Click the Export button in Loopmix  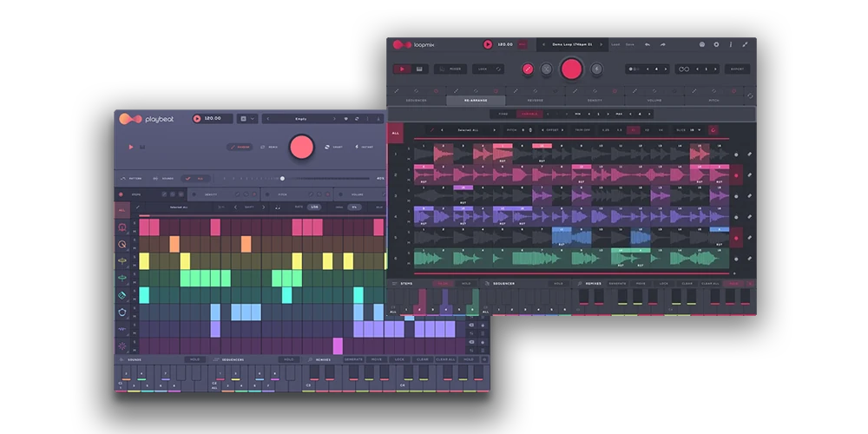(737, 69)
